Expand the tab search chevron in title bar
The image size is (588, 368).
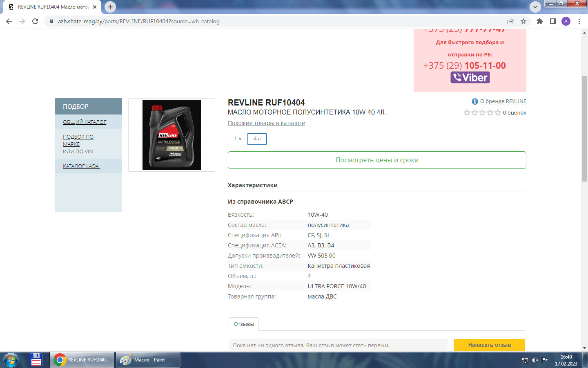point(535,7)
